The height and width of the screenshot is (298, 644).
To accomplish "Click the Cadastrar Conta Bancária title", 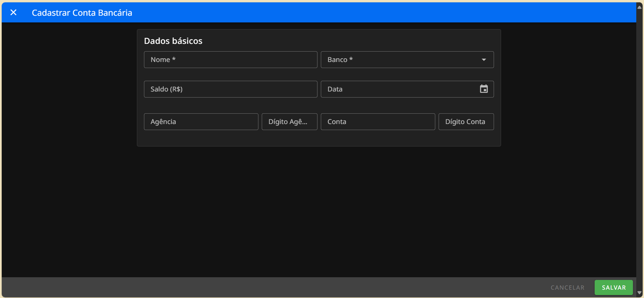I will (82, 13).
